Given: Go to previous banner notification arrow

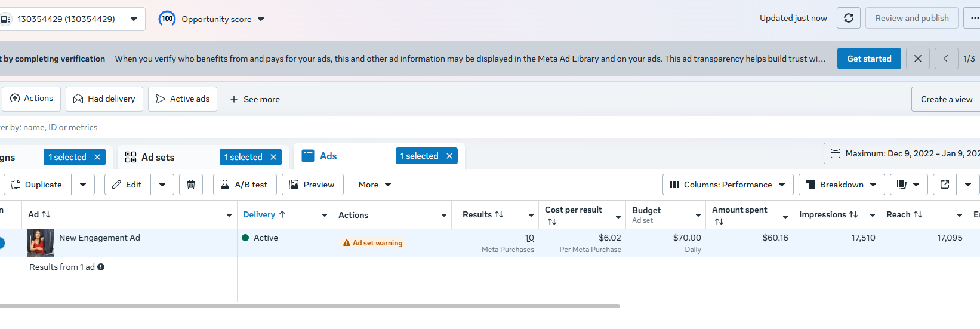Looking at the screenshot, I should coord(946,59).
